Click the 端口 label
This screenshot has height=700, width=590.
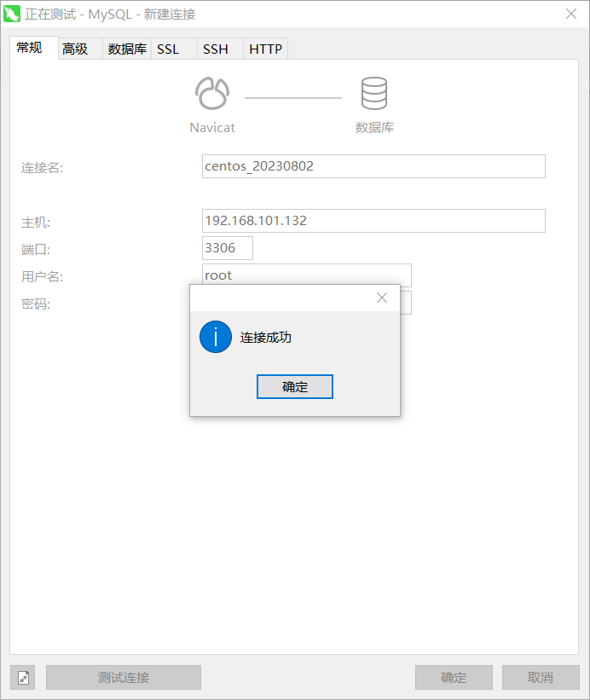pyautogui.click(x=36, y=250)
